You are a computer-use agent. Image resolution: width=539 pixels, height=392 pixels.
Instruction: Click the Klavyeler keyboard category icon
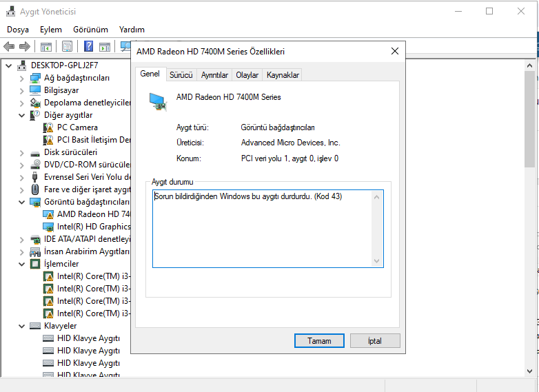35,326
